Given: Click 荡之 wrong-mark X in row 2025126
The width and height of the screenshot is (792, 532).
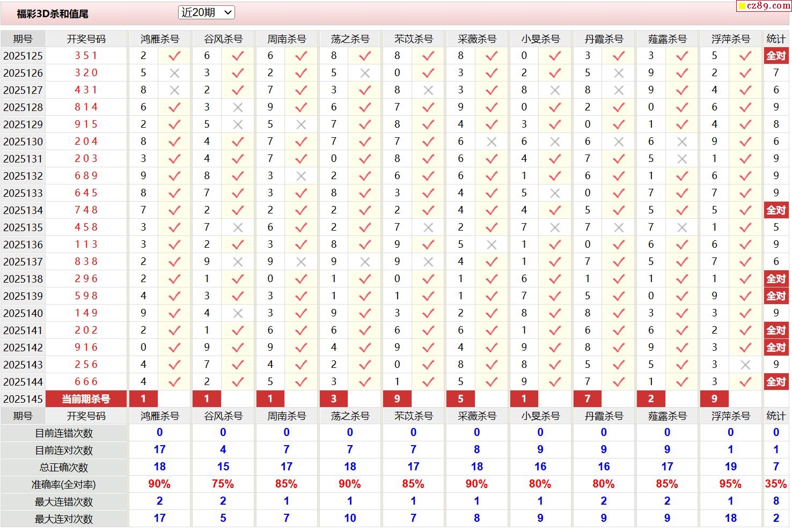Looking at the screenshot, I should coord(365,73).
